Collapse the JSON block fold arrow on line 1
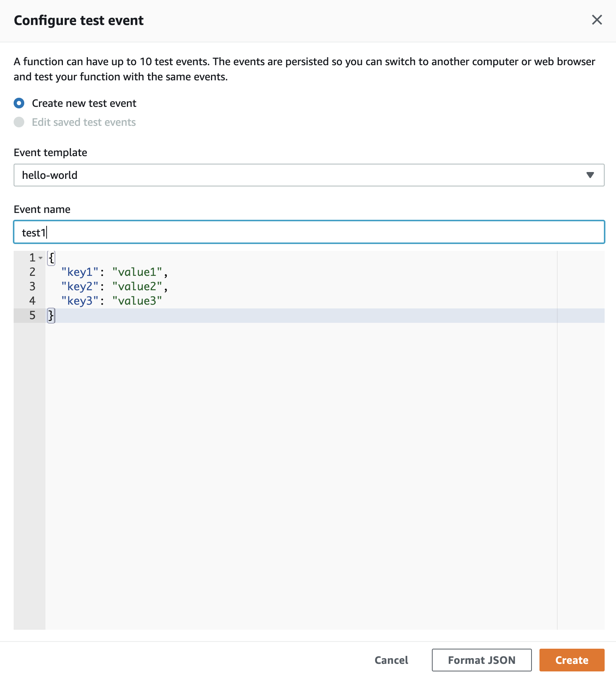 (x=41, y=258)
